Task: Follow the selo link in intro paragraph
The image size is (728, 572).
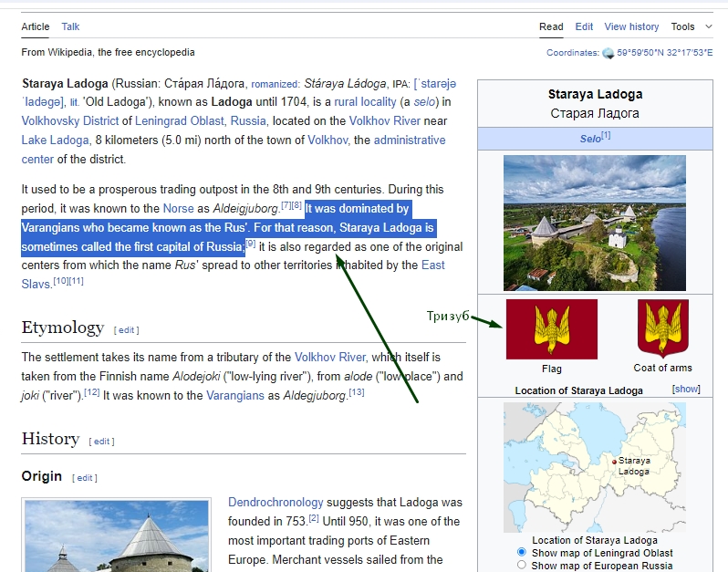Action: click(x=425, y=102)
